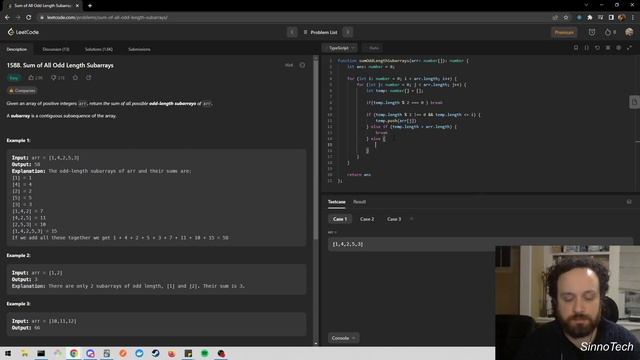The height and width of the screenshot is (360, 640).
Task: Click the Premium button
Action: pos(564,32)
